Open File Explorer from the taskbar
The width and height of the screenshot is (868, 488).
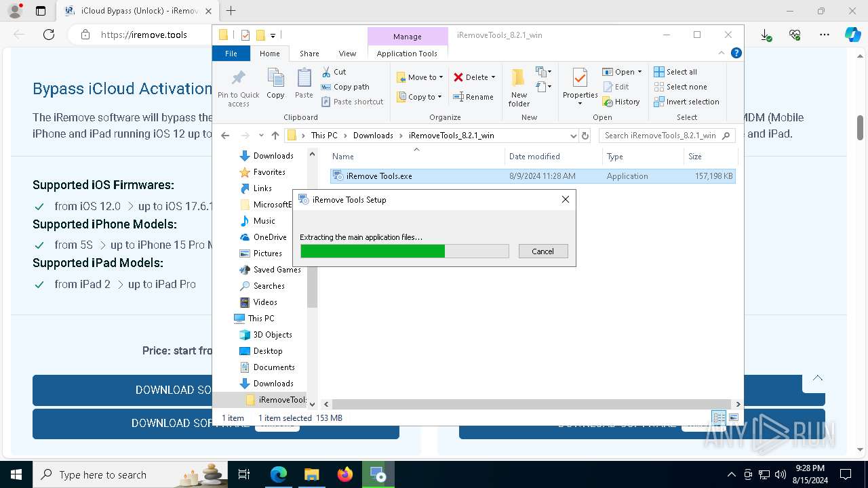pos(311,474)
